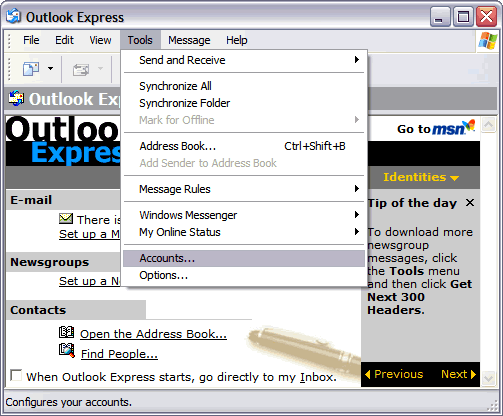Click the Outlook Express title bar icon
This screenshot has width=503, height=416.
pos(14,16)
